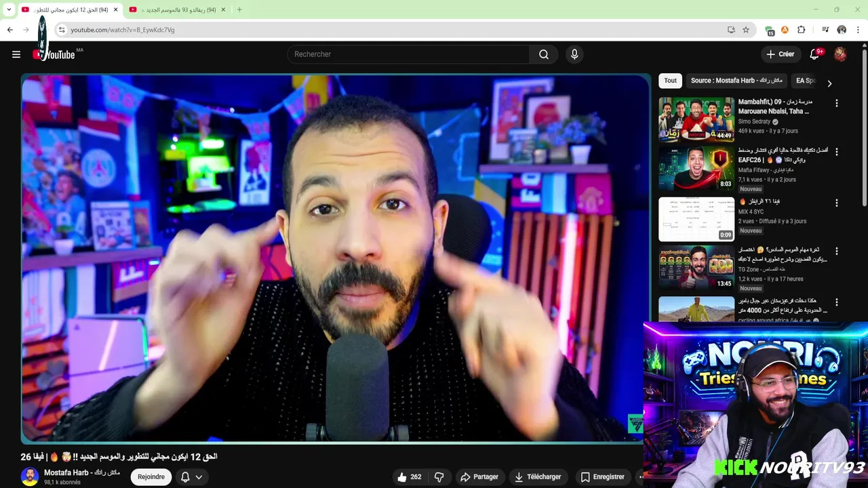Download video with Télécharger button

click(538, 477)
